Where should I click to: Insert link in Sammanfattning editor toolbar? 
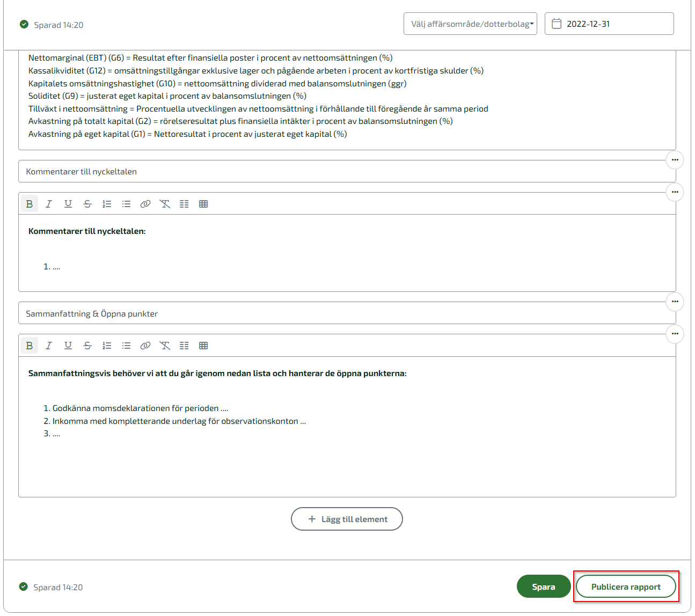coord(145,346)
